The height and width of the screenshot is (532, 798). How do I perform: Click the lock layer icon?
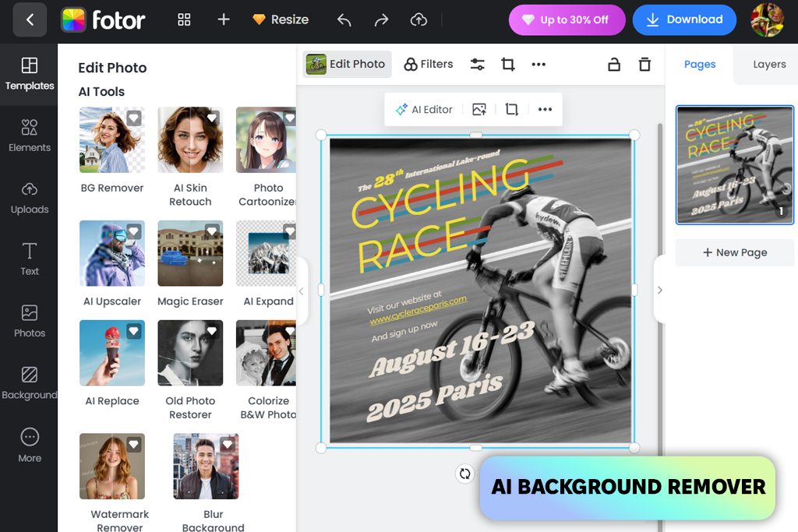[x=614, y=64]
